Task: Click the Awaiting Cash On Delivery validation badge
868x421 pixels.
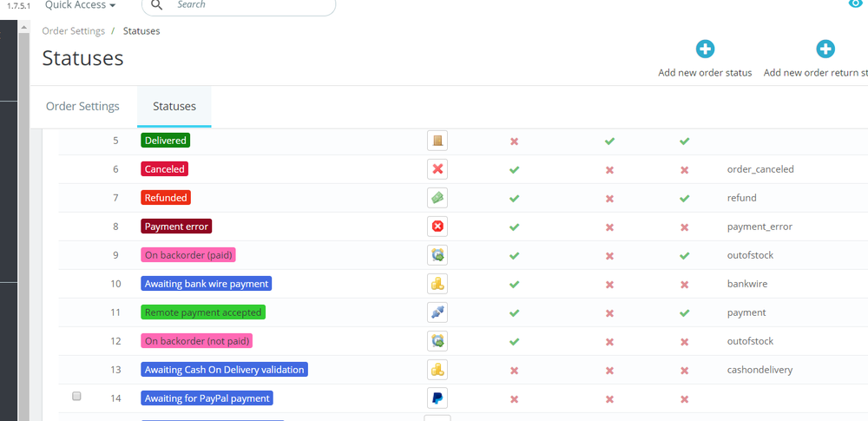Action: [225, 370]
